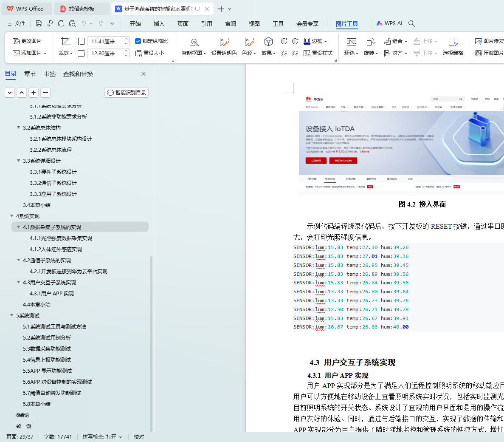The height and width of the screenshot is (442, 504).
Task: Click the promote level plus button
Action: 34,93
